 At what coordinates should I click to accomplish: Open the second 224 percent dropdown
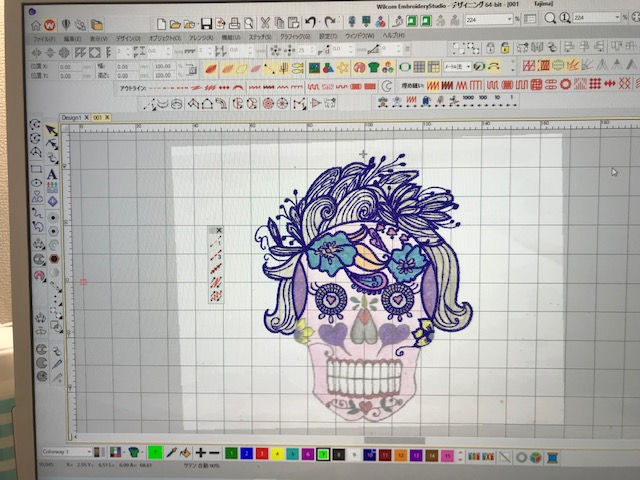coord(617,18)
